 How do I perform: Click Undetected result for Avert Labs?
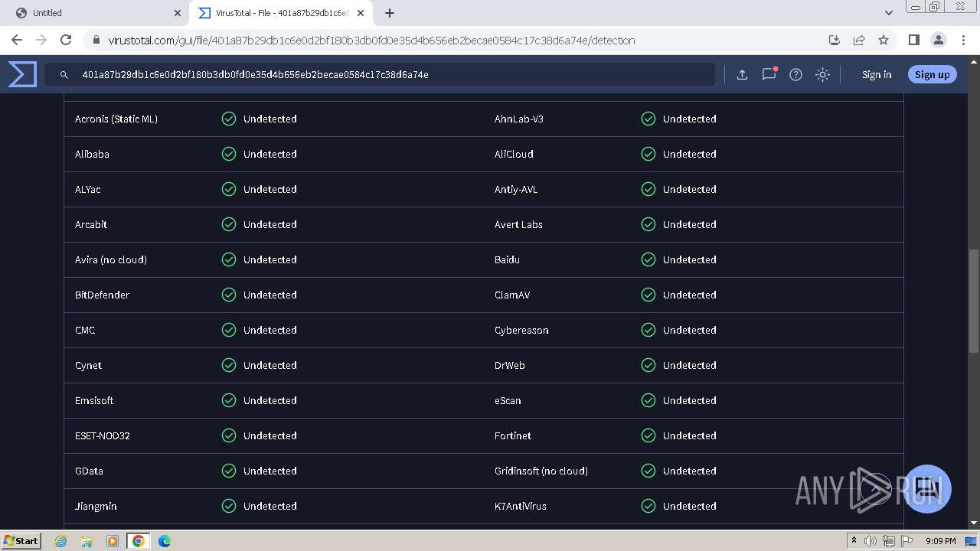click(690, 224)
